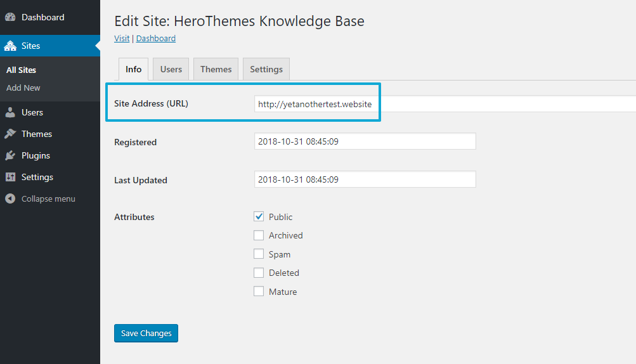Follow the Visit link
The image size is (636, 364).
[x=122, y=38]
